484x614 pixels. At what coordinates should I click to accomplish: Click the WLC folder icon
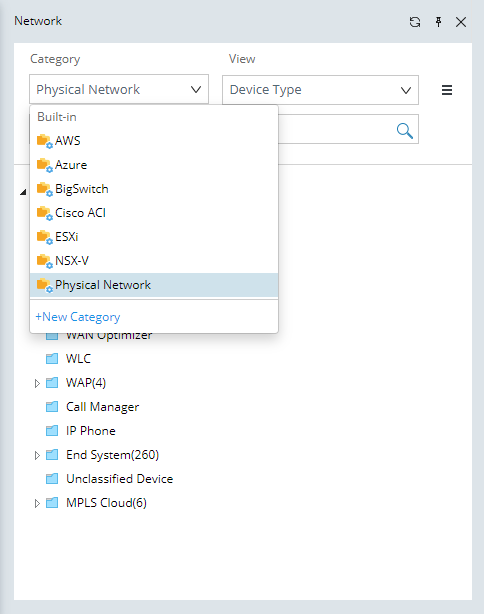[x=52, y=359]
